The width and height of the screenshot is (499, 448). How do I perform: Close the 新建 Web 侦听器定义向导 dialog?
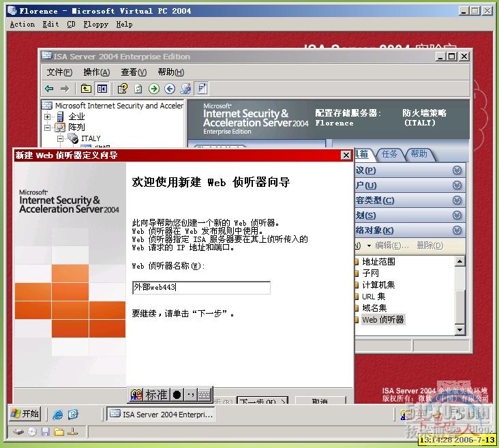pyautogui.click(x=346, y=155)
